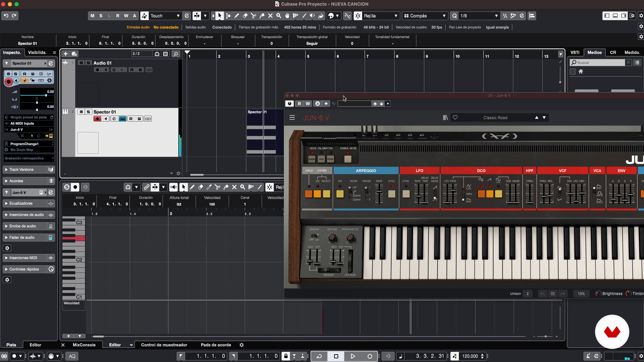The height and width of the screenshot is (362, 644).
Task: Open Pads de acorde tab
Action: pos(216,345)
